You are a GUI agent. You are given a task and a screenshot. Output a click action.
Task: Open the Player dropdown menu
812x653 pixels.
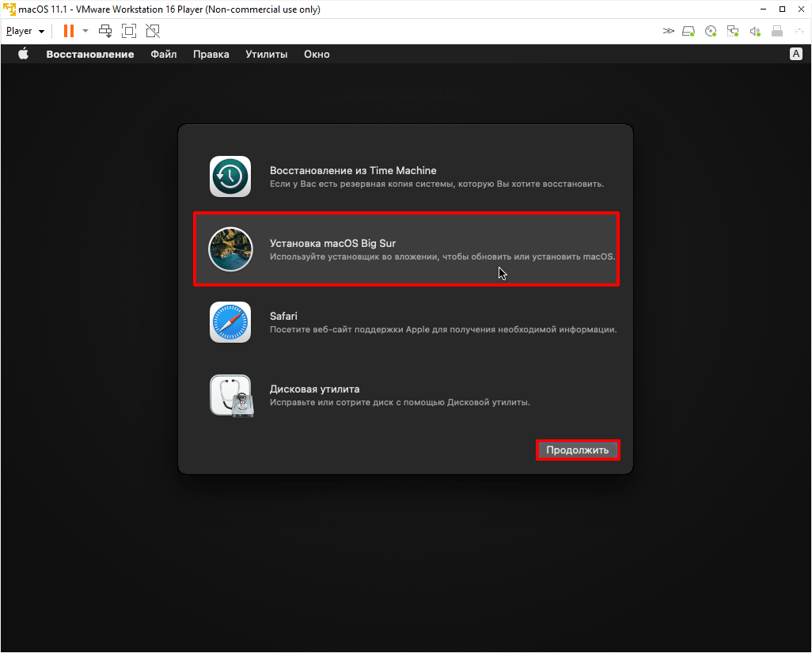coord(25,31)
